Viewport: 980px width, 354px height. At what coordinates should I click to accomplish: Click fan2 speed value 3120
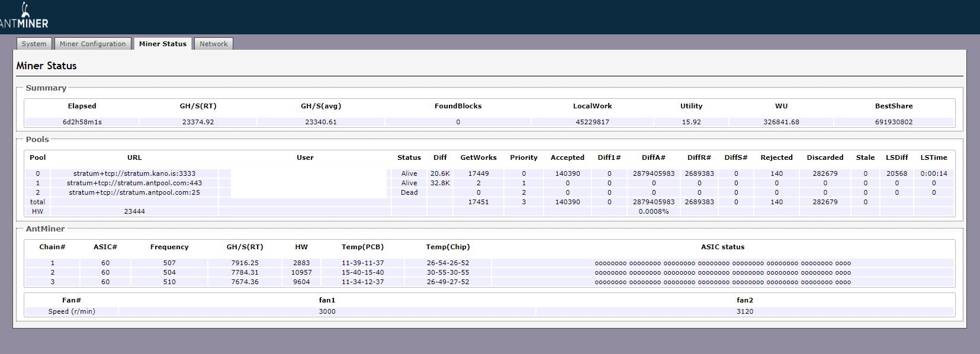745,311
